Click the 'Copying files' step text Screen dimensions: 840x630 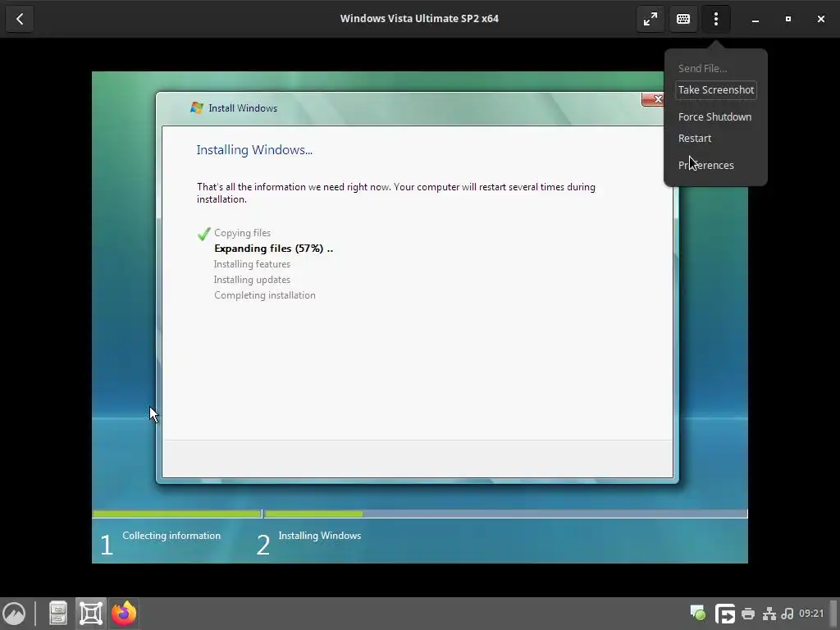pyautogui.click(x=242, y=233)
